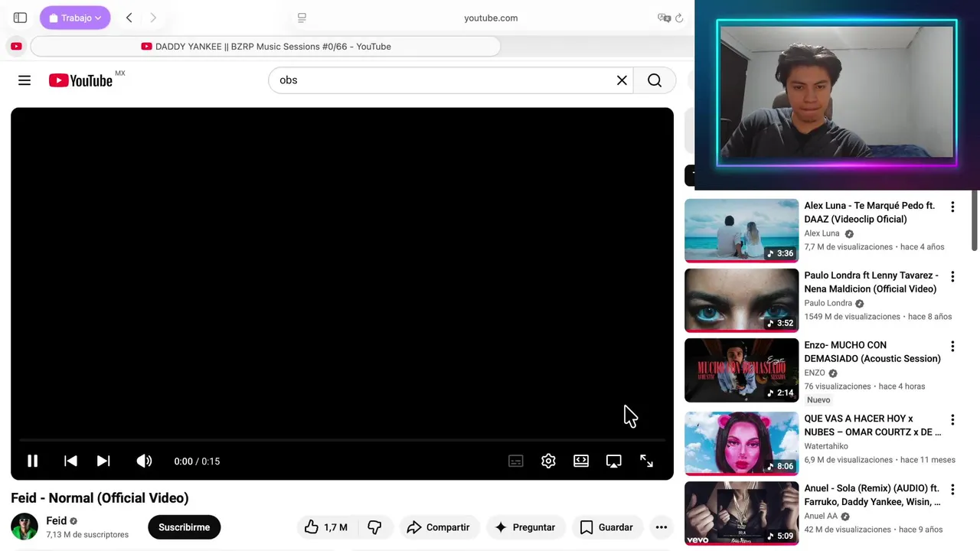Image resolution: width=980 pixels, height=551 pixels.
Task: Click the youtube.com address bar
Action: [x=490, y=18]
